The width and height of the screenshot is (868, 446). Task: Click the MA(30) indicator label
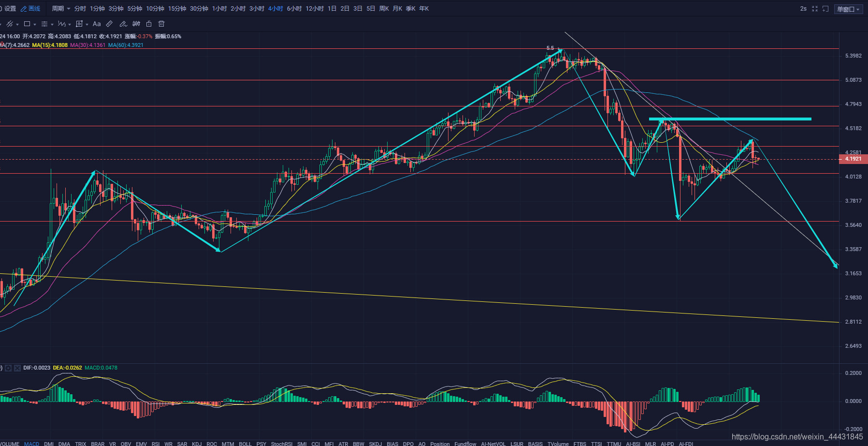click(87, 45)
